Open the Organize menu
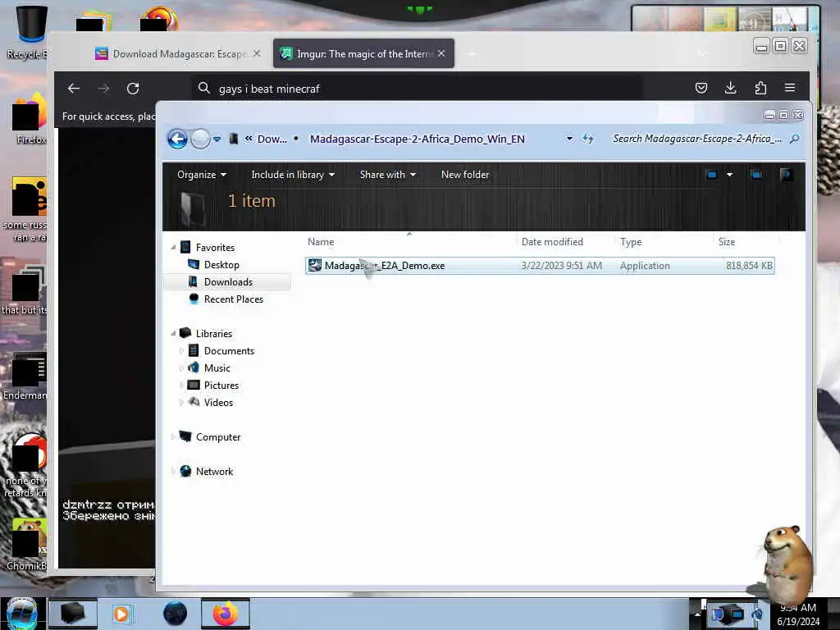The image size is (840, 630). [202, 175]
